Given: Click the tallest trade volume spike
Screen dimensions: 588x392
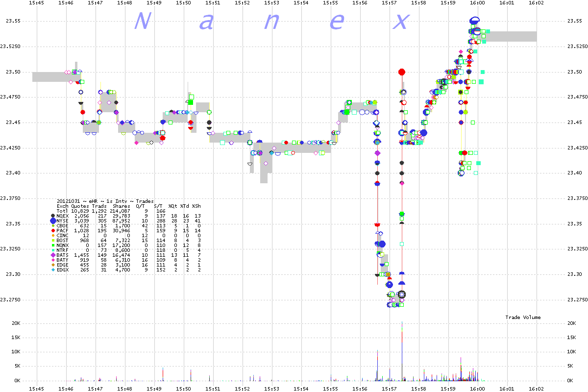Looking at the screenshot, I should [x=402, y=351].
